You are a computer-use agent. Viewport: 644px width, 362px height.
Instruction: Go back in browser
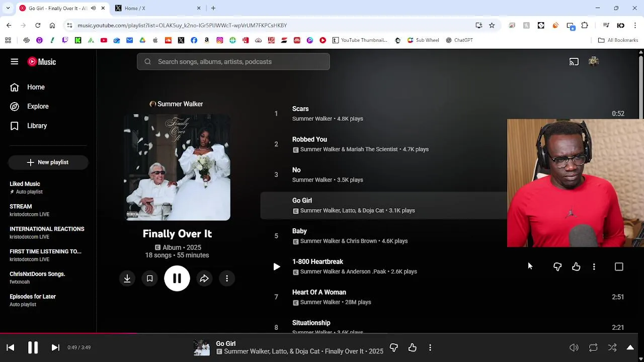click(x=9, y=25)
